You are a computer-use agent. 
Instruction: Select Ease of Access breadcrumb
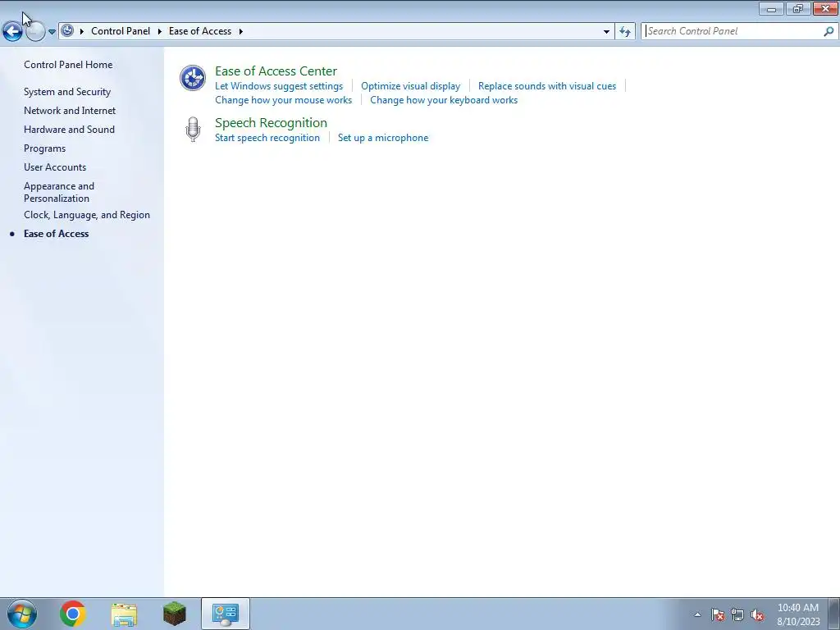(200, 31)
